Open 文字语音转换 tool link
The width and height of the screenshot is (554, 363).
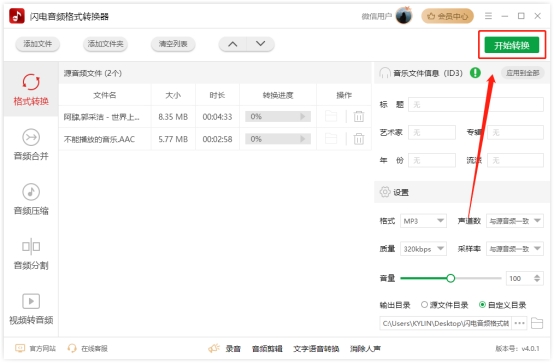(316, 349)
